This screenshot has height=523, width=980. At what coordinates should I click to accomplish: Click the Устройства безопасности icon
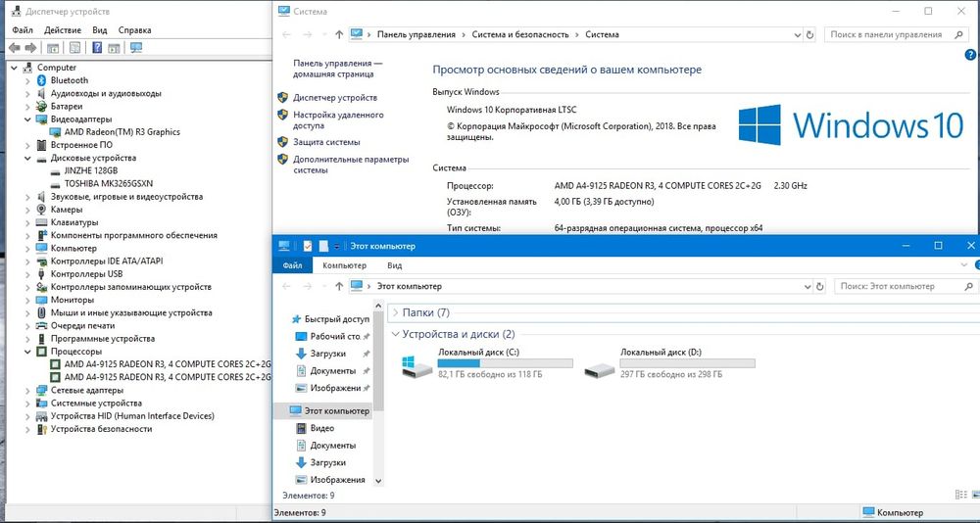(42, 429)
